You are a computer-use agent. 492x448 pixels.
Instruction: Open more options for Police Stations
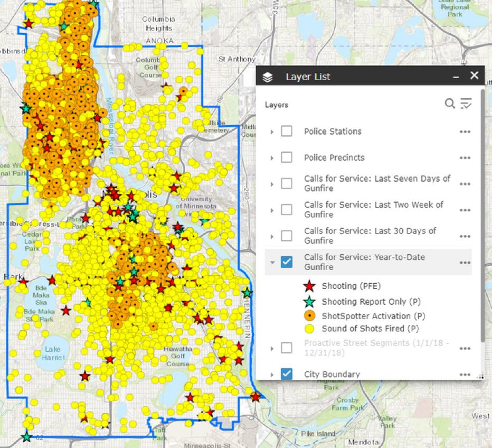coord(465,132)
